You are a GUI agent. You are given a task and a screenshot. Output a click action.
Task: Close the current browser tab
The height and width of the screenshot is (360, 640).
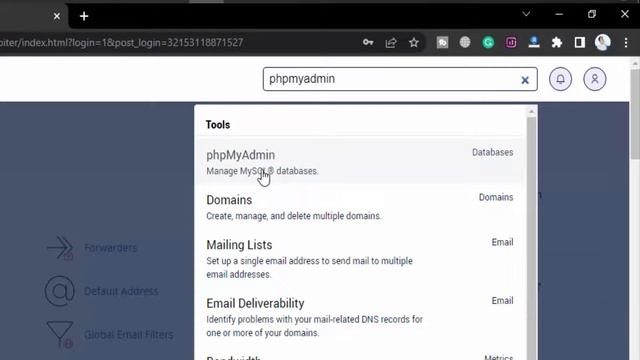[57, 16]
